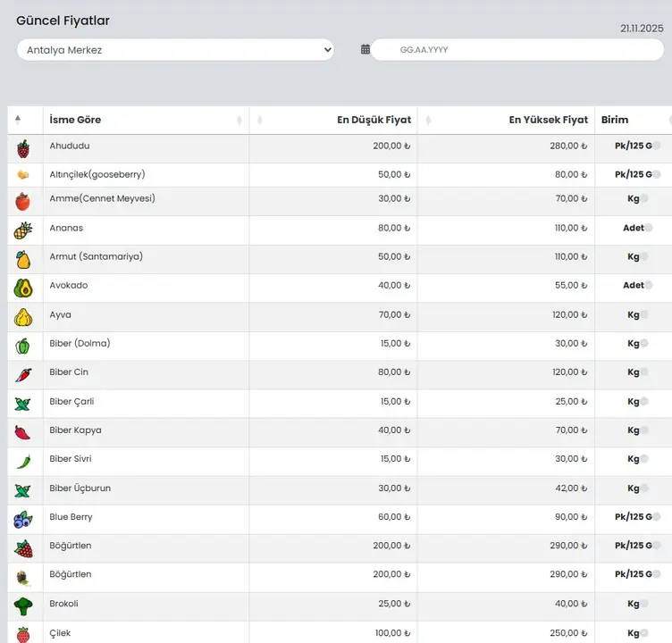This screenshot has height=643, width=672.
Task: Toggle the circle next to Ananas Adet unit
Action: [x=649, y=229]
